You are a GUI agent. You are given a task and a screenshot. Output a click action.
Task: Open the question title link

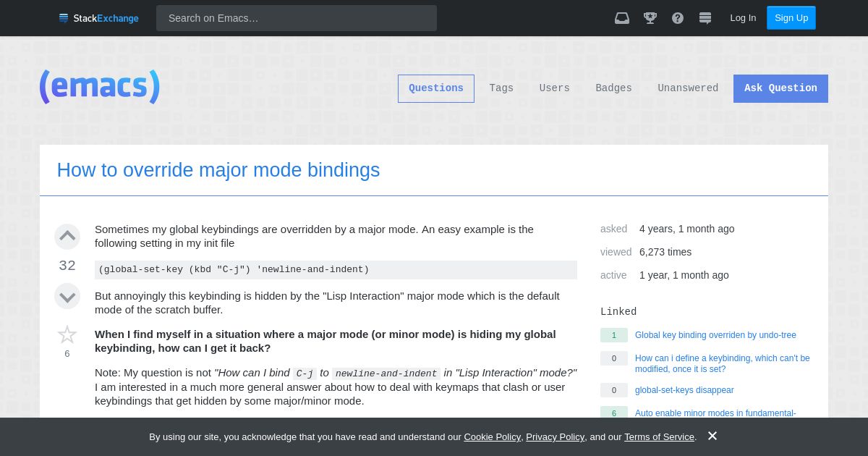[218, 170]
